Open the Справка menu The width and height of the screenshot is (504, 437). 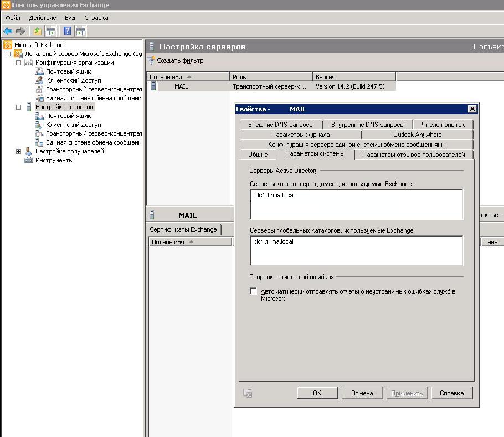[96, 18]
